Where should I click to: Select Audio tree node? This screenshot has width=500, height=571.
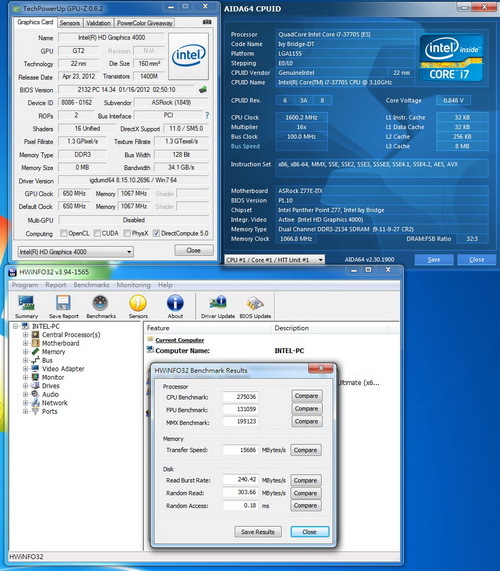(50, 394)
